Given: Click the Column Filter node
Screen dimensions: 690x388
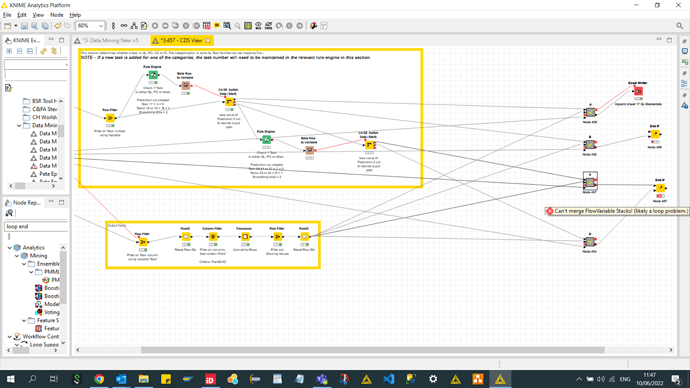Looking at the screenshot, I should click(213, 237).
